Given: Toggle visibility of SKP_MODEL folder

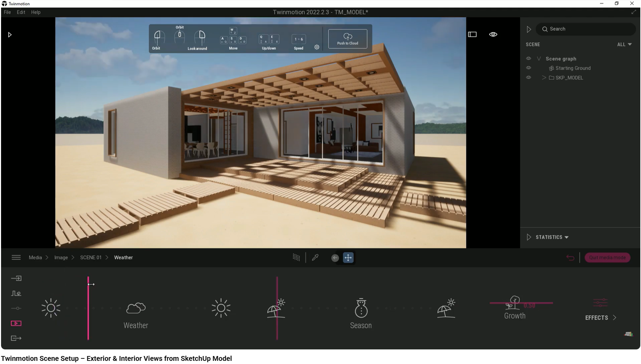Looking at the screenshot, I should (528, 77).
